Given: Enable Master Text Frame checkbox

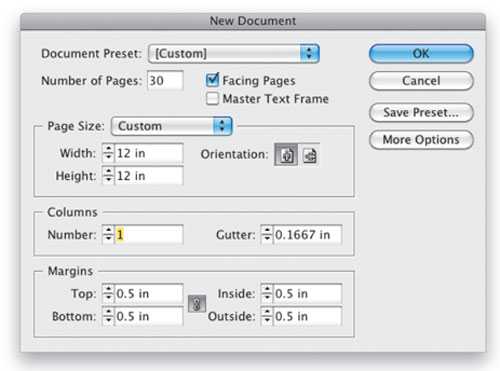Looking at the screenshot, I should (x=212, y=99).
